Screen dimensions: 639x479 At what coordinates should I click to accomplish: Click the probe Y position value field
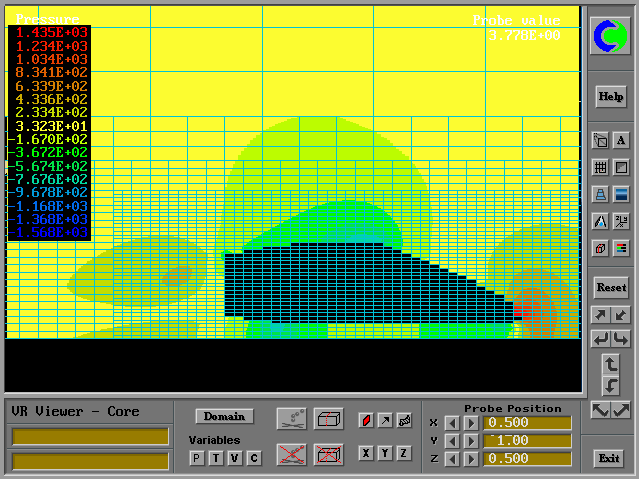click(527, 441)
